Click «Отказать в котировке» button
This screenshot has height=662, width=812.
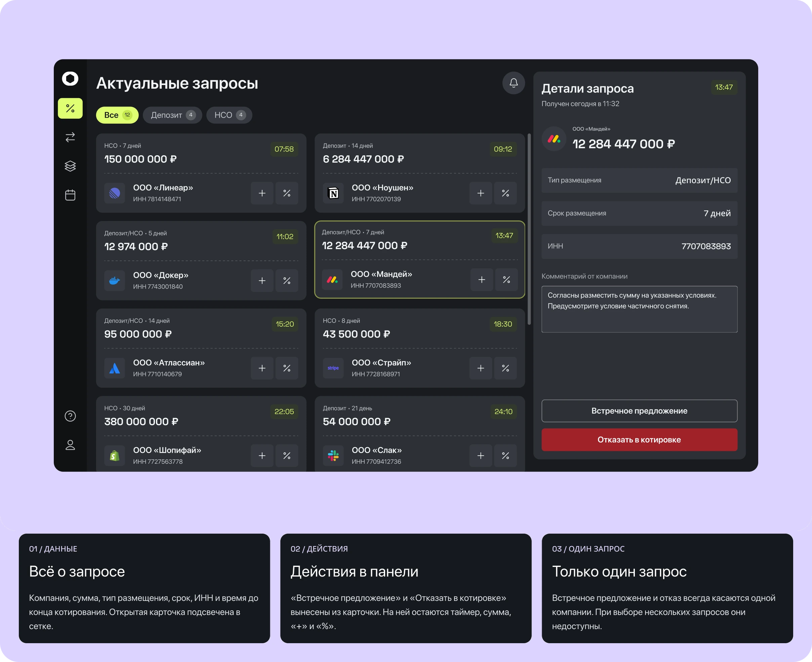click(x=639, y=440)
